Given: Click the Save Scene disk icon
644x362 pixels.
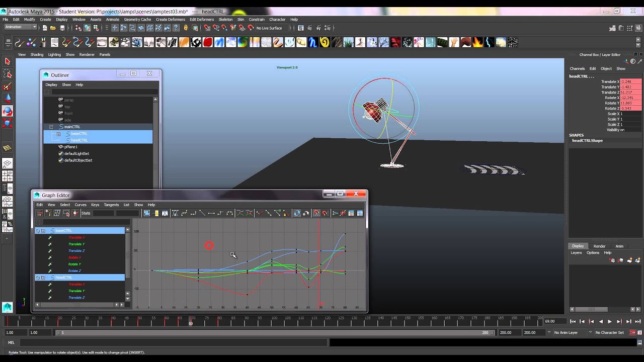Looking at the screenshot, I should [x=62, y=28].
